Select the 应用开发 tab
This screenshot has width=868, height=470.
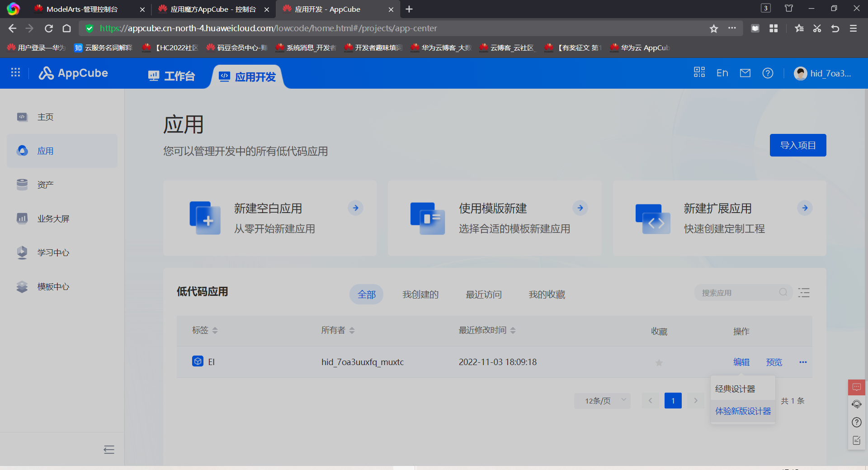click(247, 76)
